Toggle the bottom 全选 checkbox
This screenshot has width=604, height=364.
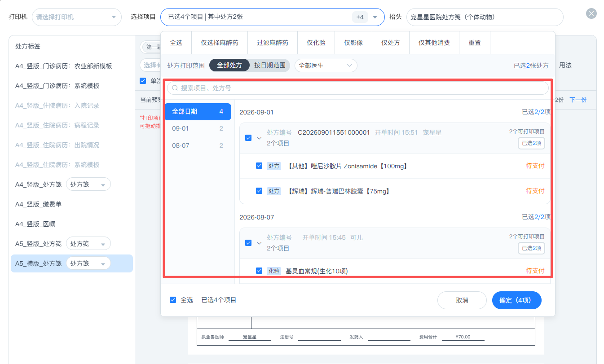click(x=173, y=300)
